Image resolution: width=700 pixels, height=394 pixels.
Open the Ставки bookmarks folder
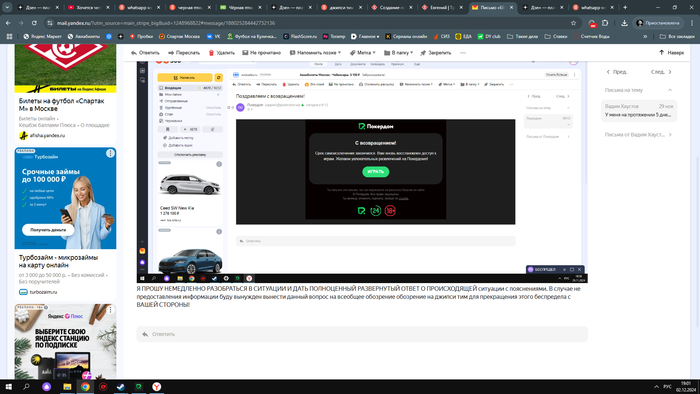pyautogui.click(x=556, y=36)
